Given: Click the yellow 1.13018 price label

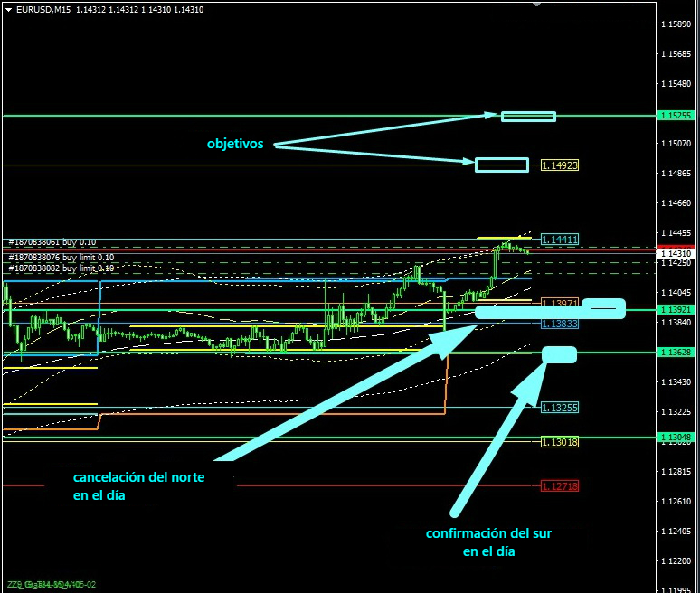Looking at the screenshot, I should coord(560,442).
